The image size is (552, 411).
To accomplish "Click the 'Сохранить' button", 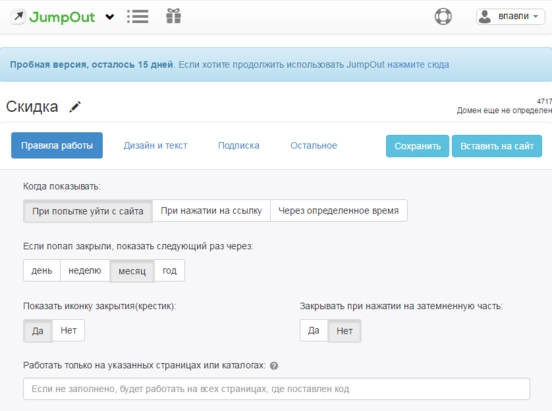I will click(x=418, y=146).
